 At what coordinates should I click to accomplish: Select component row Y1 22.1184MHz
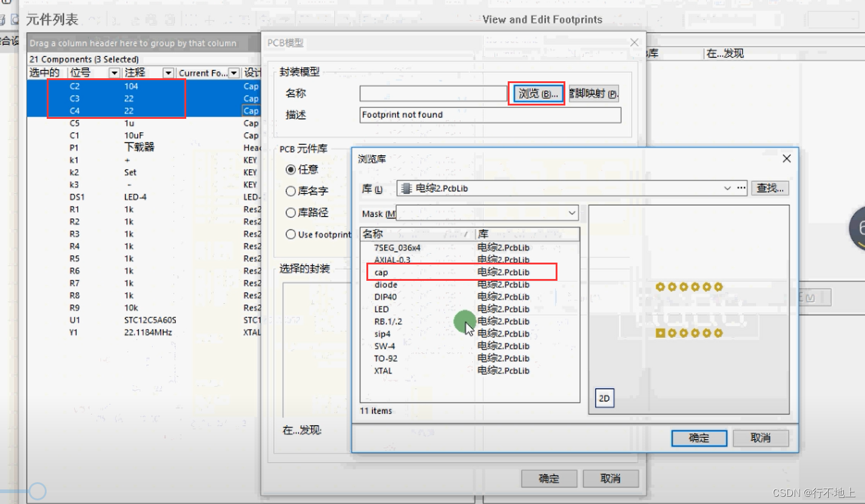tap(145, 332)
